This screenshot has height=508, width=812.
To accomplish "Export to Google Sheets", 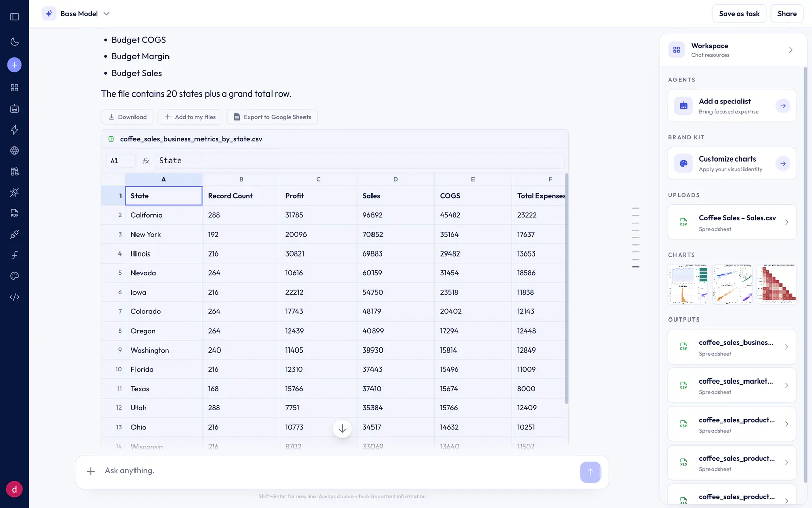I will point(272,117).
